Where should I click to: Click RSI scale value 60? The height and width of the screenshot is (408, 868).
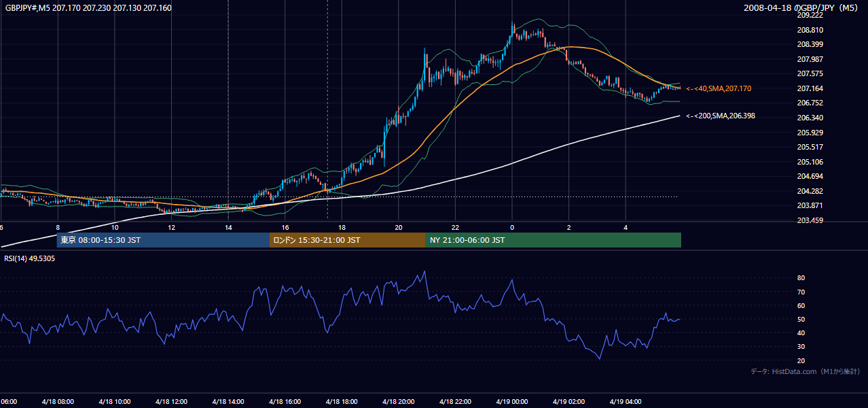(x=801, y=305)
